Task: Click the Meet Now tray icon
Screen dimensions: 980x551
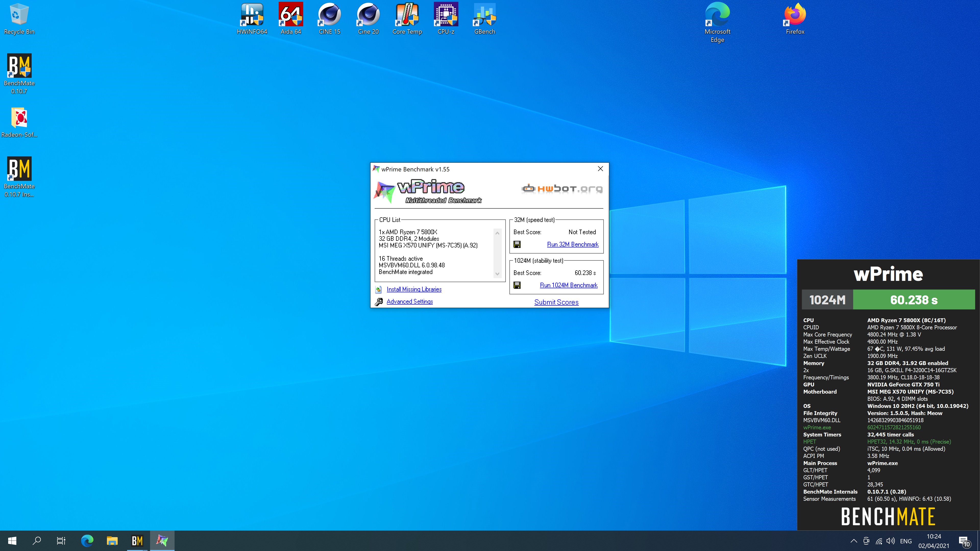Action: 866,541
